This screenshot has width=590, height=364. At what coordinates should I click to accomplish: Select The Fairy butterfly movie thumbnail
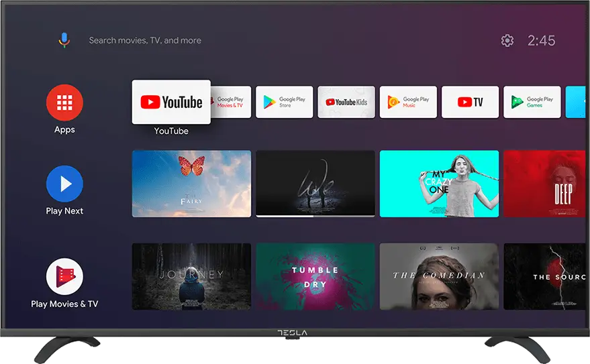191,184
